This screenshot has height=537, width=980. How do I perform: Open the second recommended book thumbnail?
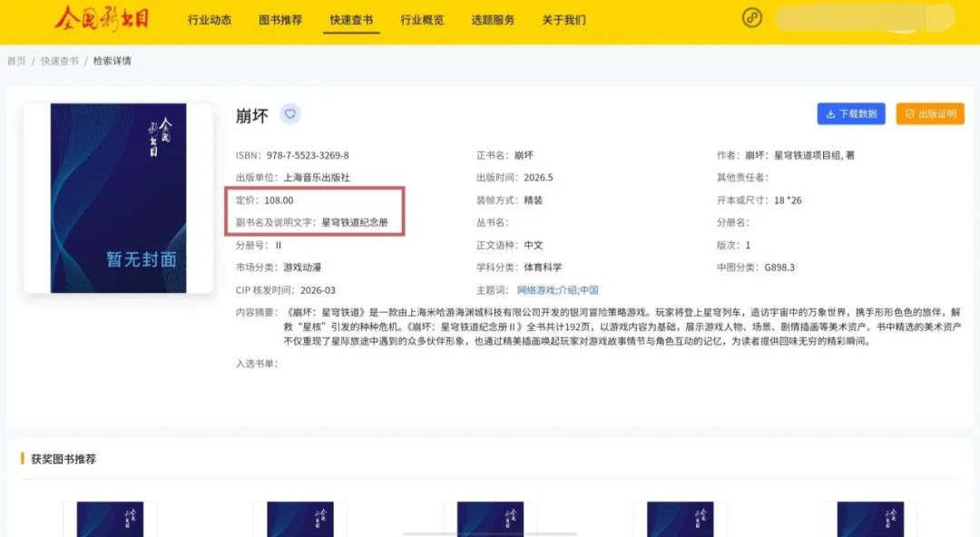pyautogui.click(x=300, y=519)
